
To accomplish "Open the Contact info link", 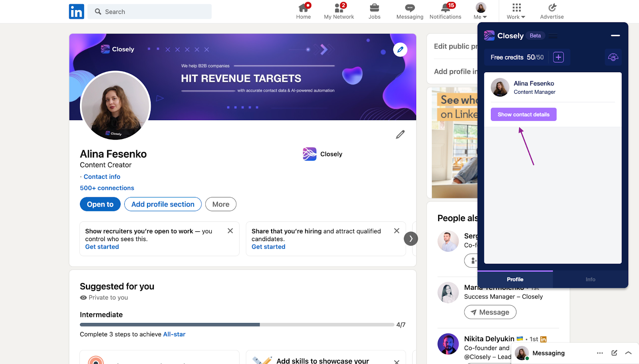I will tap(102, 177).
